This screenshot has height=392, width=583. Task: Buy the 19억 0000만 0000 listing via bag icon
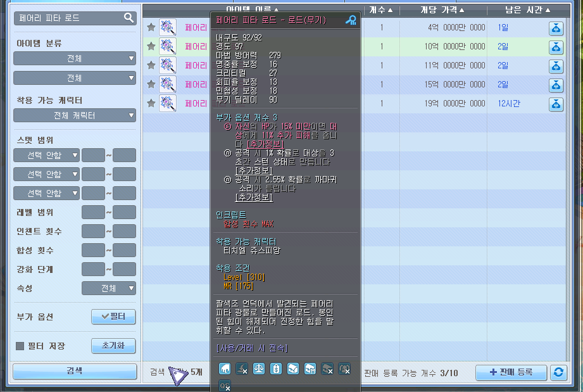coord(556,104)
